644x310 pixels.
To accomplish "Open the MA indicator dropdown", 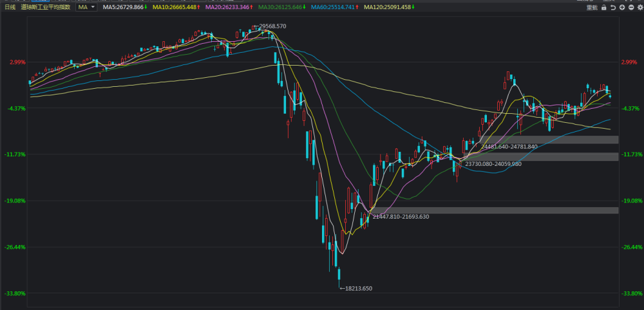I will (x=87, y=7).
